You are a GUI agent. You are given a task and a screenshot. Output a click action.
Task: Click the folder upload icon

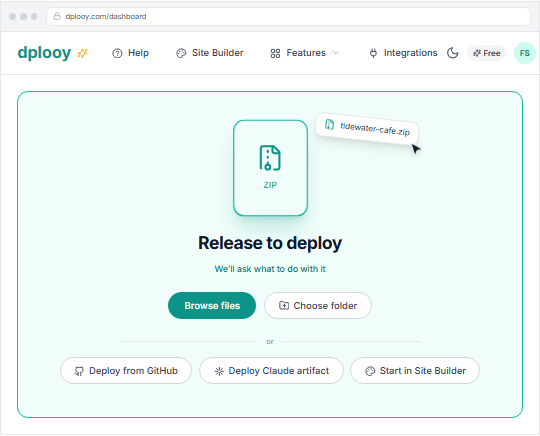tap(284, 305)
